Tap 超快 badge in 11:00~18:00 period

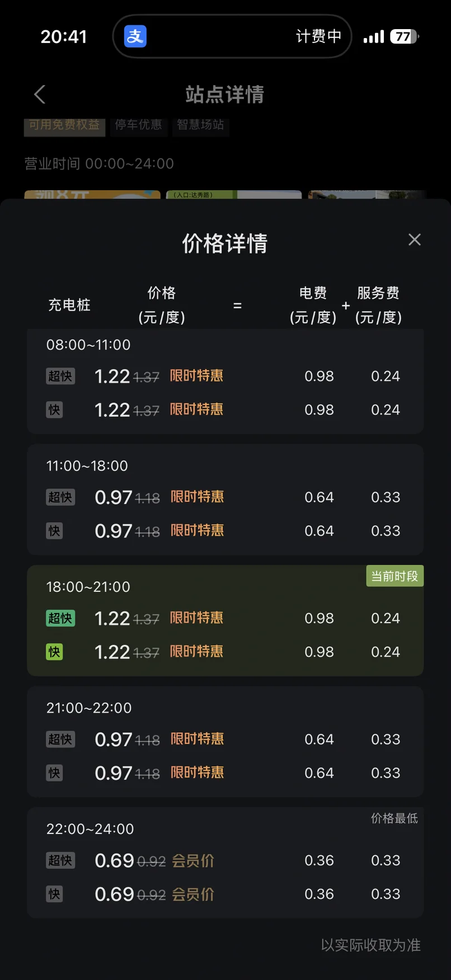60,497
